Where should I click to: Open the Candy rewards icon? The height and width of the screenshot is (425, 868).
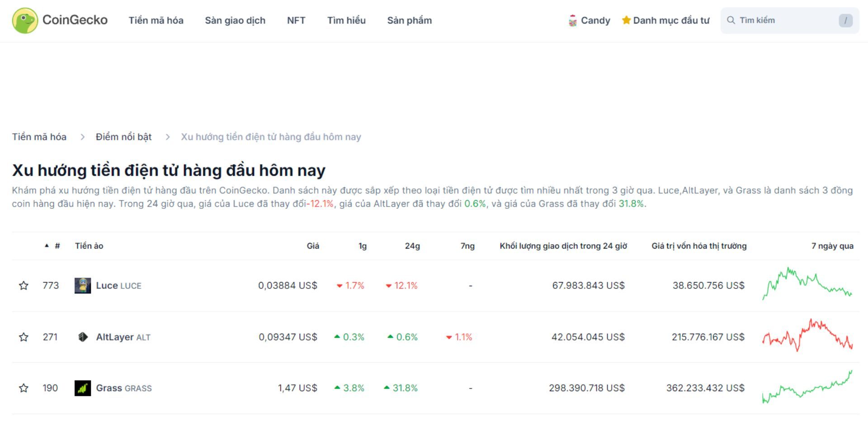(573, 20)
